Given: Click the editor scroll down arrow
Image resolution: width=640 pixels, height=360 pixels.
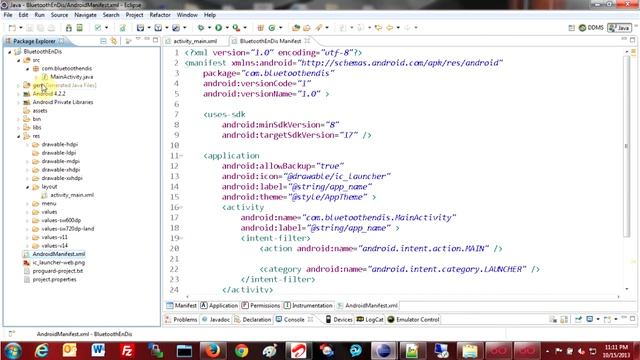Looking at the screenshot, I should 626,289.
